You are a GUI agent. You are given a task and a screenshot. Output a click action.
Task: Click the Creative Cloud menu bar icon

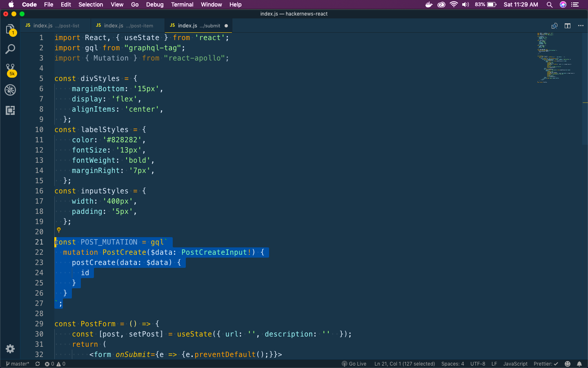pos(441,4)
